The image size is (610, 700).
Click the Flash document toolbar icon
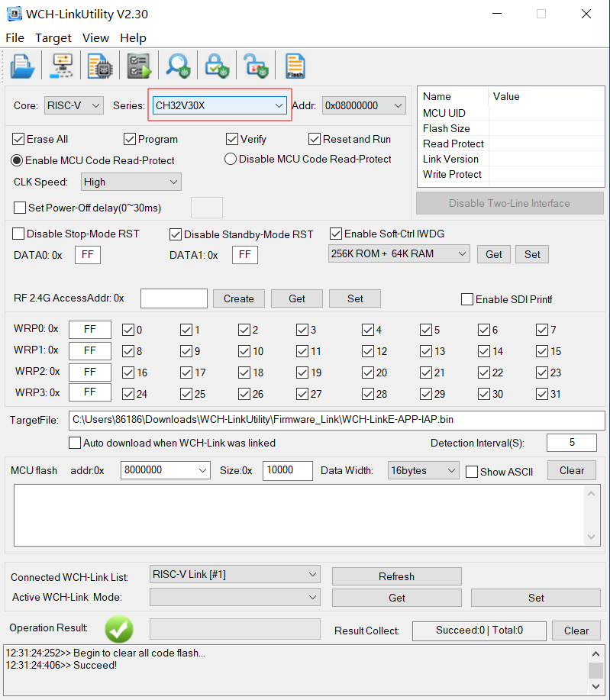click(x=295, y=66)
